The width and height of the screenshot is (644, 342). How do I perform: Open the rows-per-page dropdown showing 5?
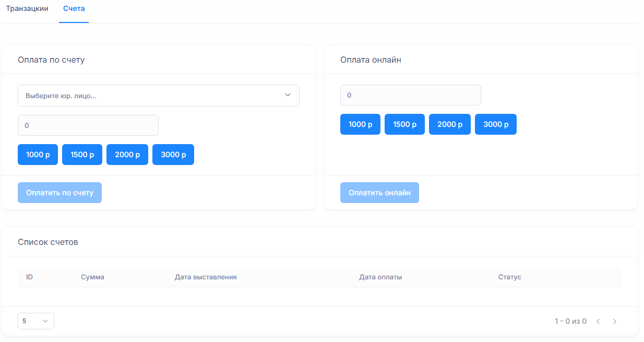[35, 321]
